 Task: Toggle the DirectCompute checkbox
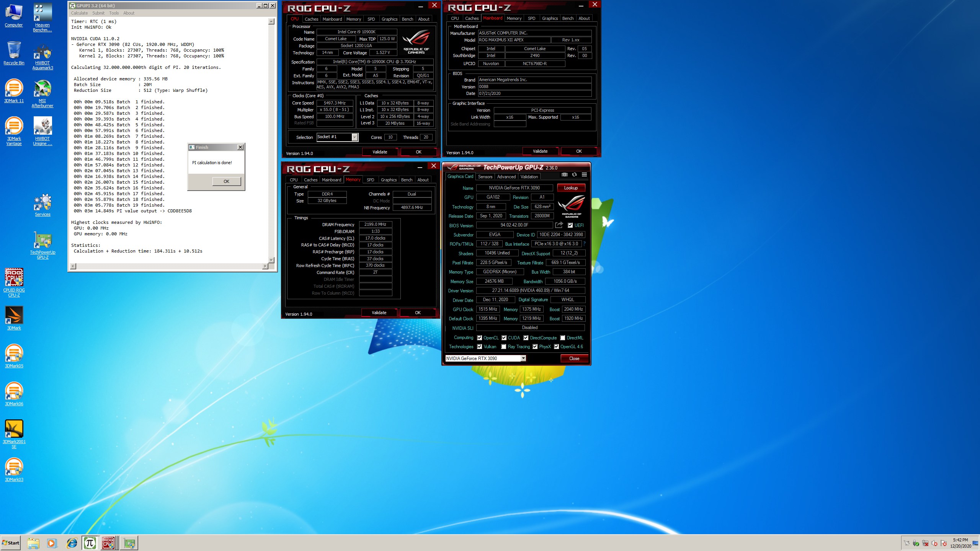tap(526, 338)
